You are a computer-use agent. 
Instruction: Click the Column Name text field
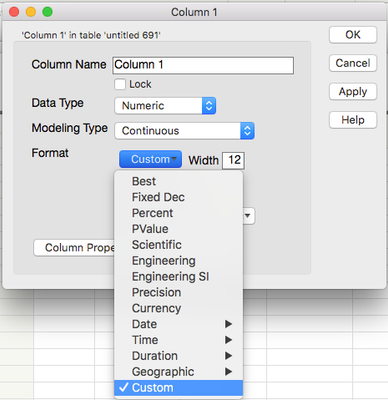[203, 65]
